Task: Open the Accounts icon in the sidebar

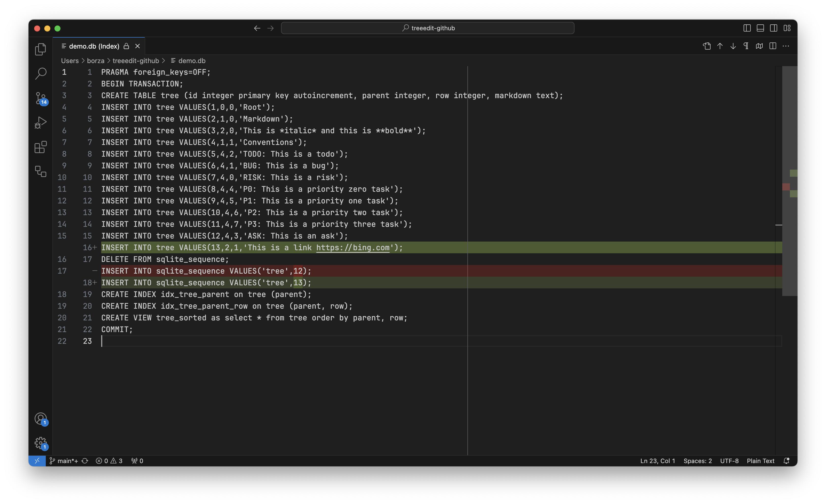Action: coord(40,419)
